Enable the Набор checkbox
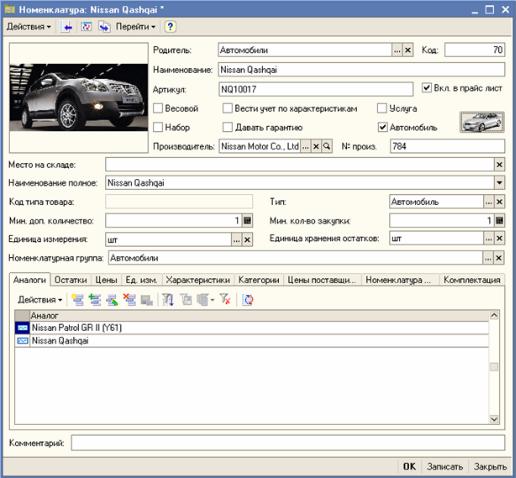516x478 pixels. 158,127
